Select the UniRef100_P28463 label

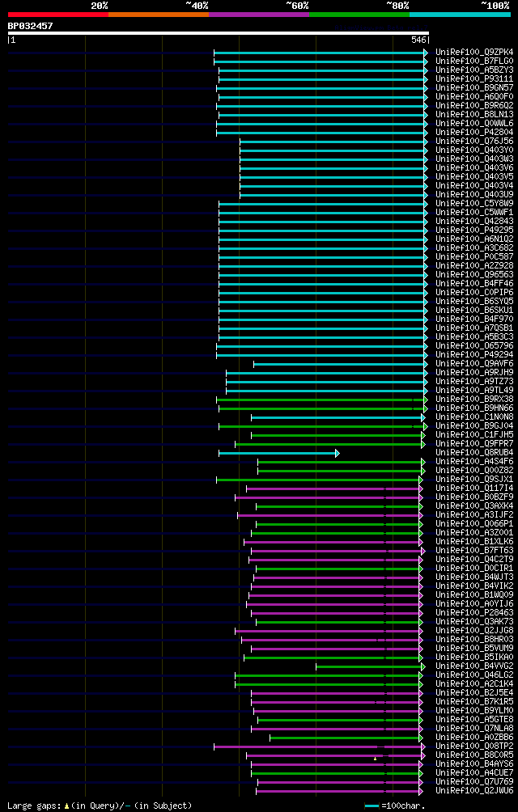(x=474, y=612)
